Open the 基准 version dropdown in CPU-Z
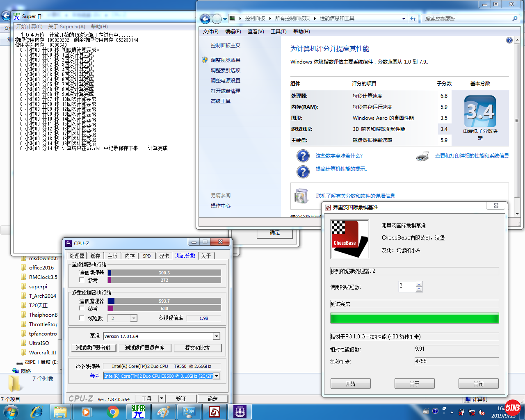This screenshot has height=420, width=525. pyautogui.click(x=217, y=336)
